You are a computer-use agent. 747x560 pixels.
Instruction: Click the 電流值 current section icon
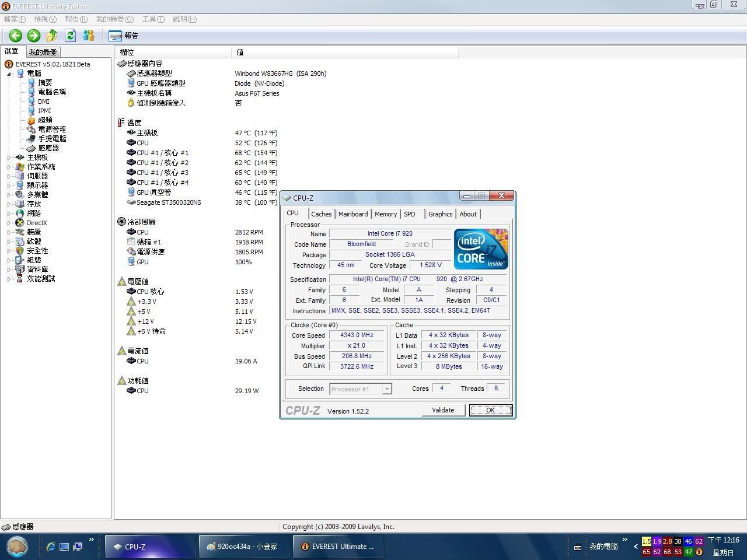point(121,351)
